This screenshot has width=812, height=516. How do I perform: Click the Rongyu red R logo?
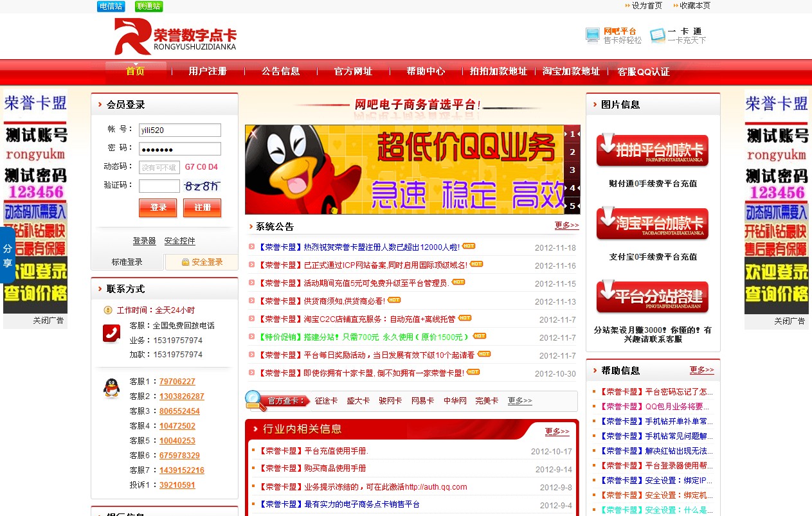pos(132,36)
